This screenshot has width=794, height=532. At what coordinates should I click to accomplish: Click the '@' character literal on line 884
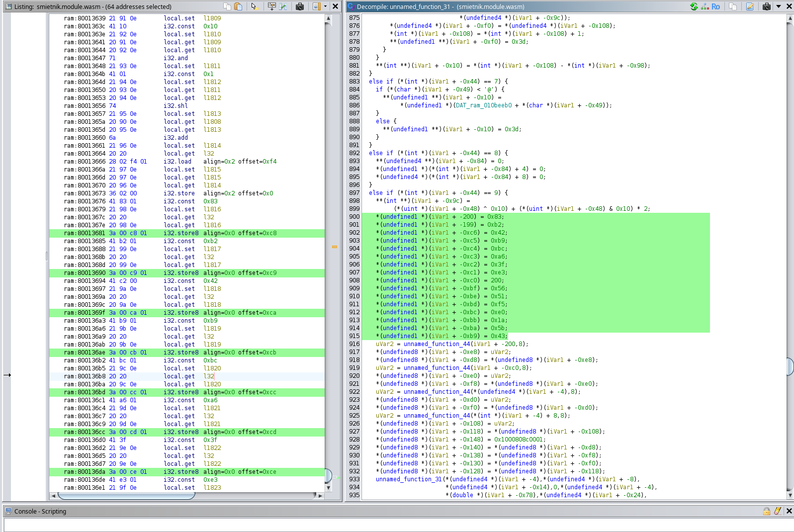pos(489,89)
